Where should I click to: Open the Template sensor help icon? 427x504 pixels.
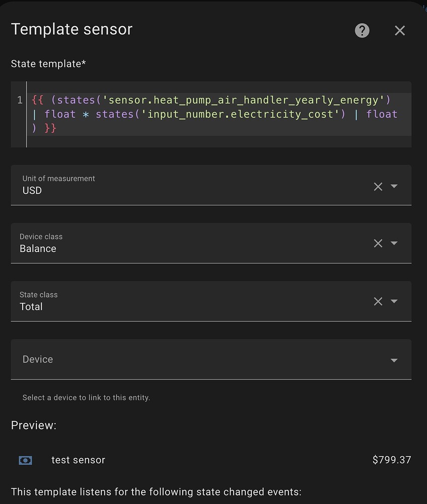pos(362,31)
